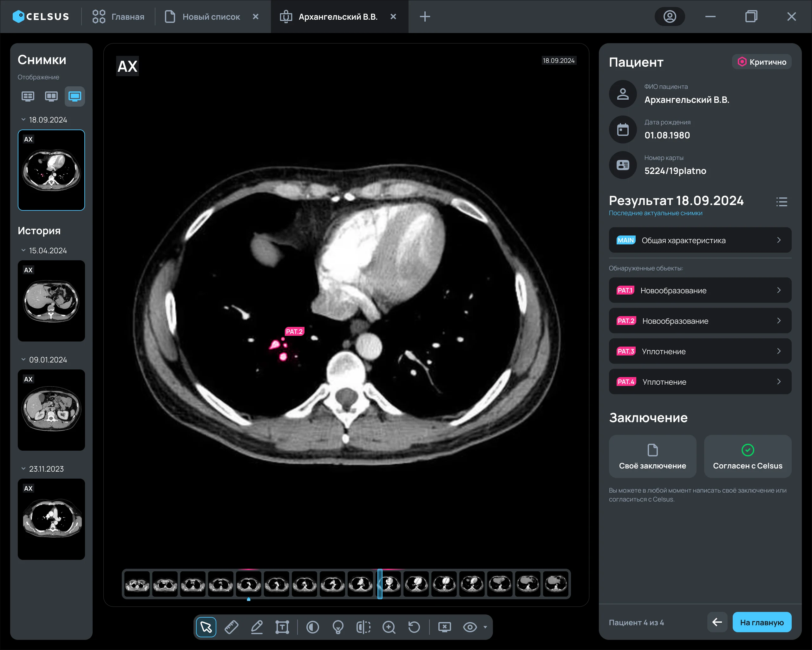Click the clear screen icon
The image size is (812, 650).
point(444,627)
